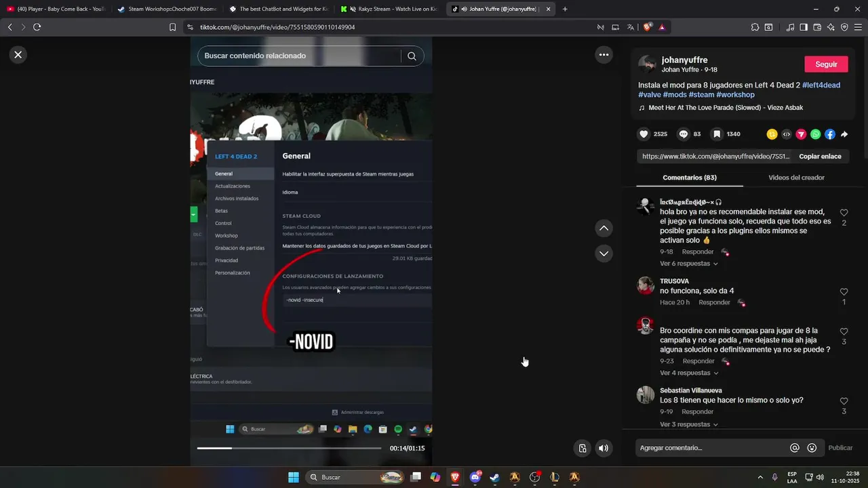868x488 pixels.
Task: Like TRUSOVA's comment with heart
Action: click(x=844, y=292)
